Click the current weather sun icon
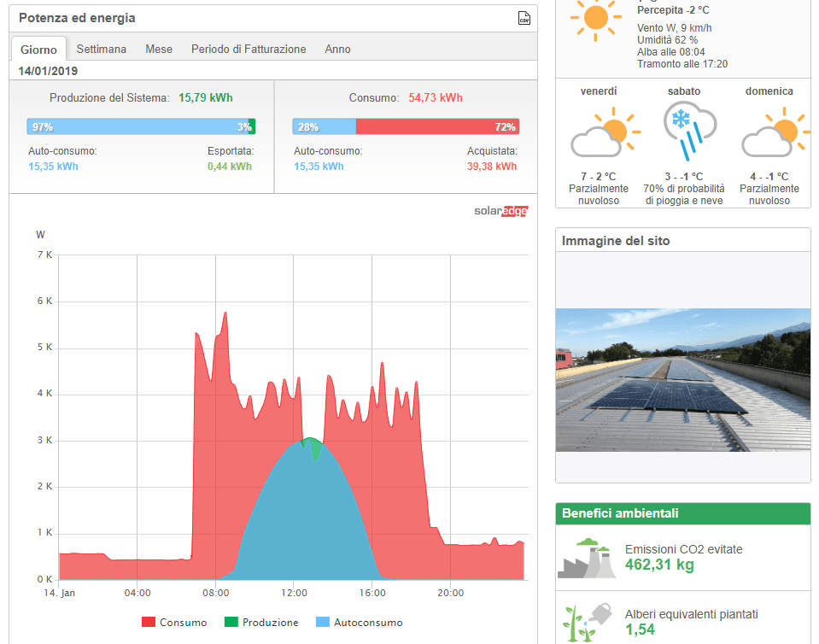 596,18
